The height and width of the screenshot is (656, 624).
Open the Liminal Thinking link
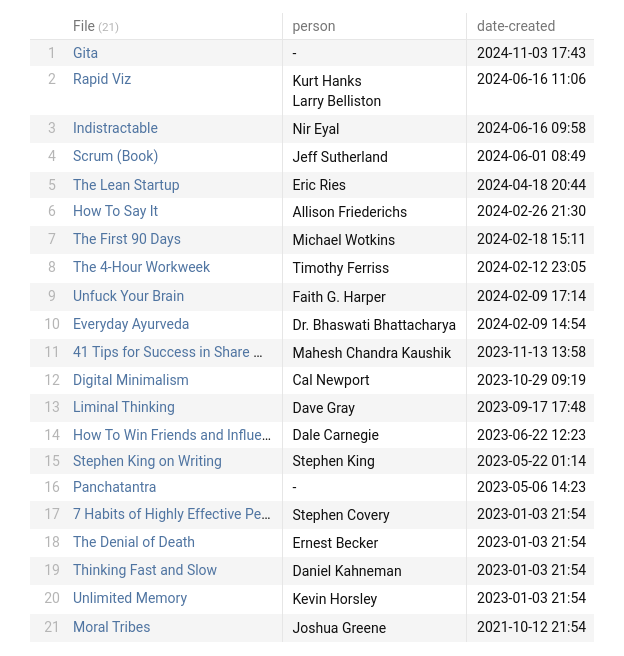[124, 407]
